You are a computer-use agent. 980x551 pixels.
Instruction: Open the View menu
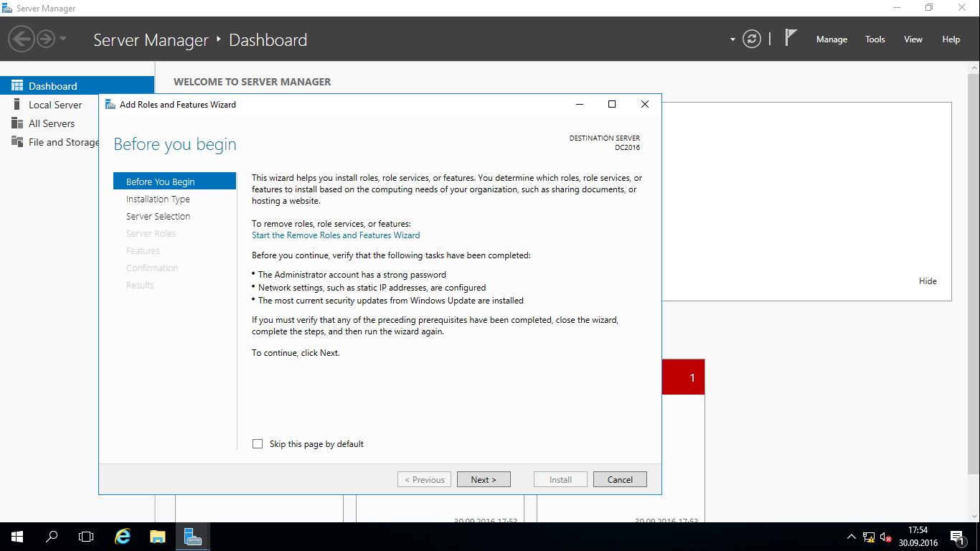click(x=913, y=39)
